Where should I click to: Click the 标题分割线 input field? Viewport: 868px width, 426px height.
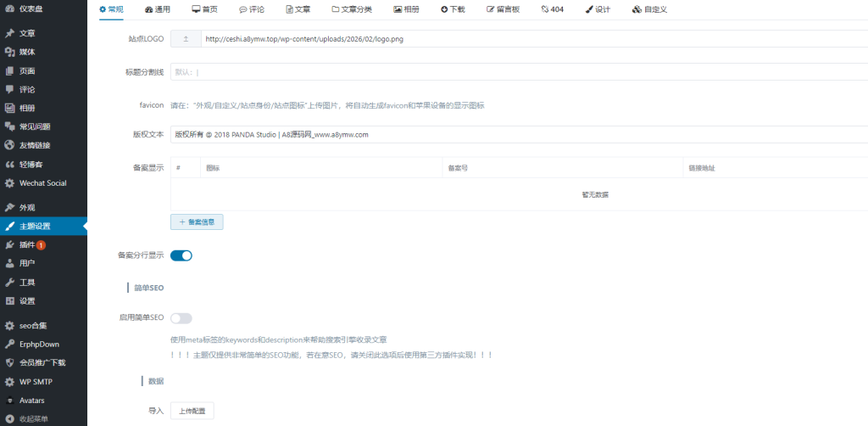[520, 72]
